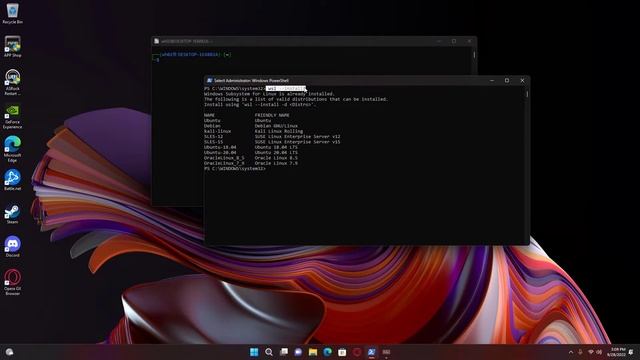This screenshot has height=360, width=640.
Task: Click the prompt line in the rear terminal window
Action: pyautogui.click(x=192, y=54)
